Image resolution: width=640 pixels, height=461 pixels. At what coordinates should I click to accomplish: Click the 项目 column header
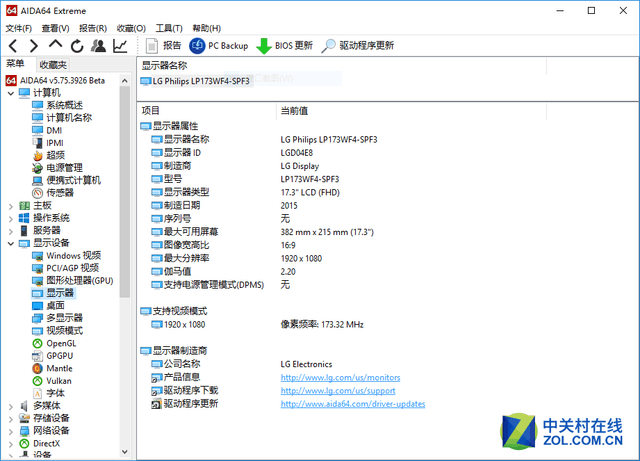(x=207, y=111)
